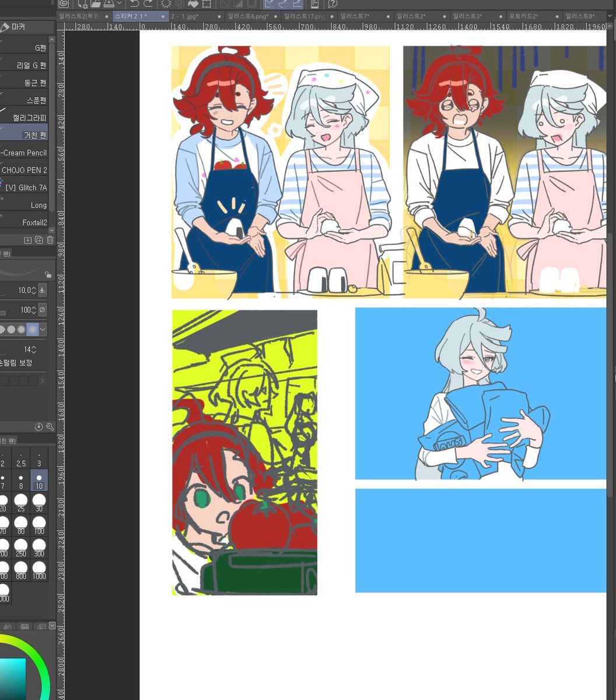Screen dimensions: 616x700
Task: Click the brush size 10.0 stepper
Action: [34, 290]
